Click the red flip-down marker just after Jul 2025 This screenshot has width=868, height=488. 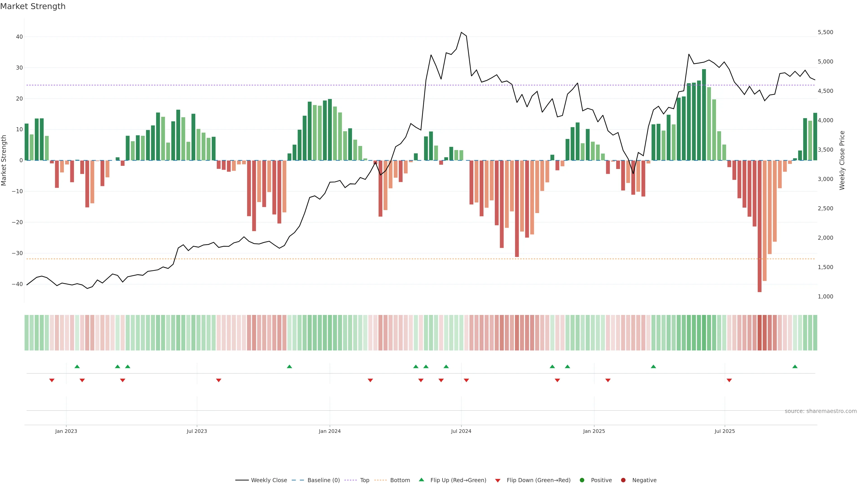tap(729, 380)
